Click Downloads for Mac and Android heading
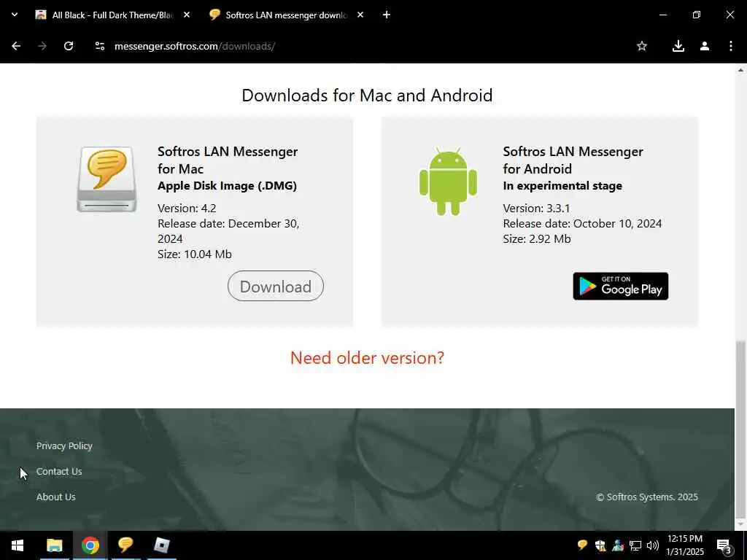Viewport: 747px width, 560px height. point(367,96)
